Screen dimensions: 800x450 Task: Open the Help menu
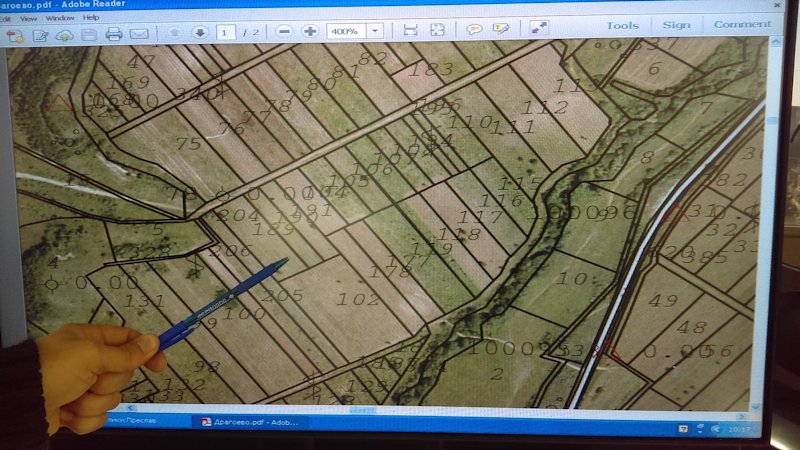91,17
